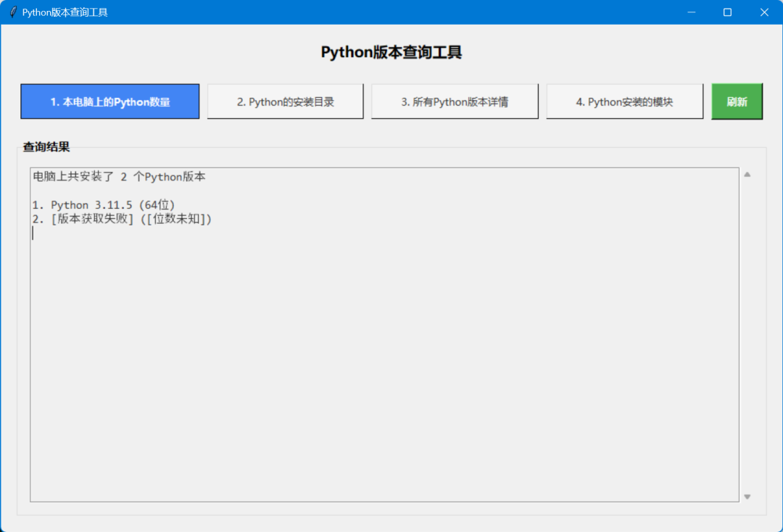Image resolution: width=783 pixels, height=532 pixels.
Task: Select the "1. 本电脑上的Python数量" query button
Action: tap(109, 101)
